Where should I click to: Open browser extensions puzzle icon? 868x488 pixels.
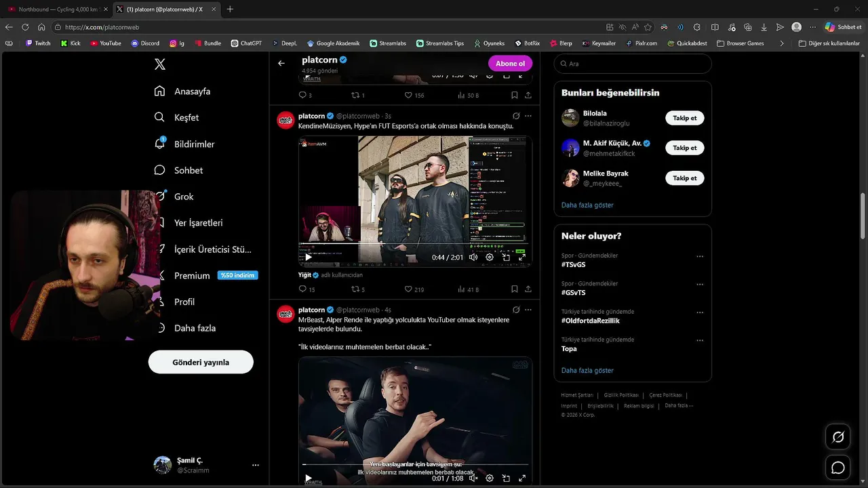click(x=697, y=27)
